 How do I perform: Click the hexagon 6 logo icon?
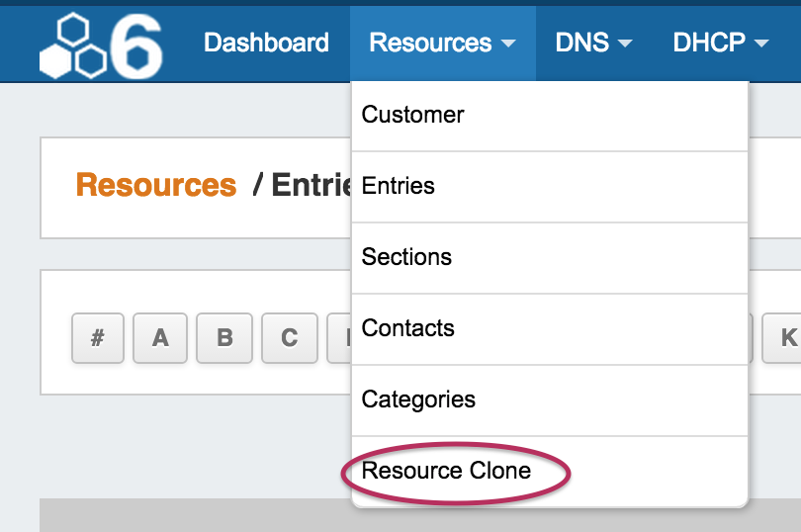tap(101, 44)
